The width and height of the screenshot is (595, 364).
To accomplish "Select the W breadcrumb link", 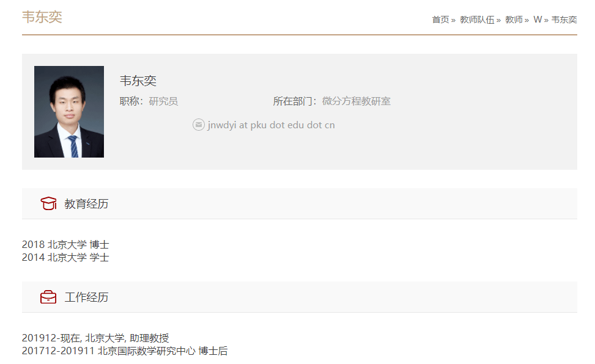I will pyautogui.click(x=538, y=20).
